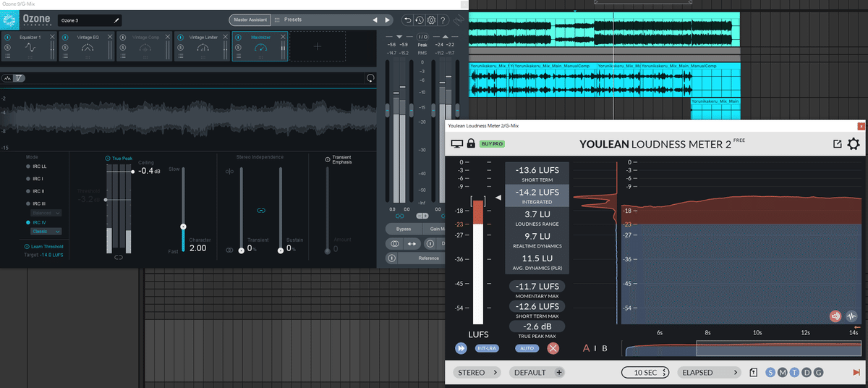Open the STEREO channel dropdown
This screenshot has width=868, height=388.
[x=477, y=372]
